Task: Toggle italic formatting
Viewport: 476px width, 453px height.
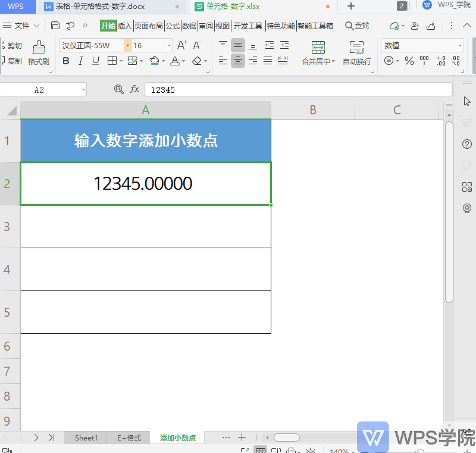Action: point(81,61)
